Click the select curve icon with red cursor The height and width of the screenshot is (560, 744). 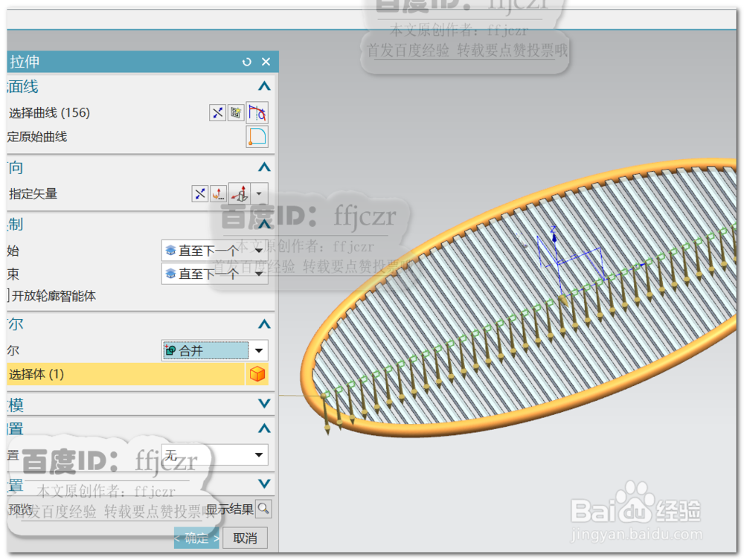point(257,113)
